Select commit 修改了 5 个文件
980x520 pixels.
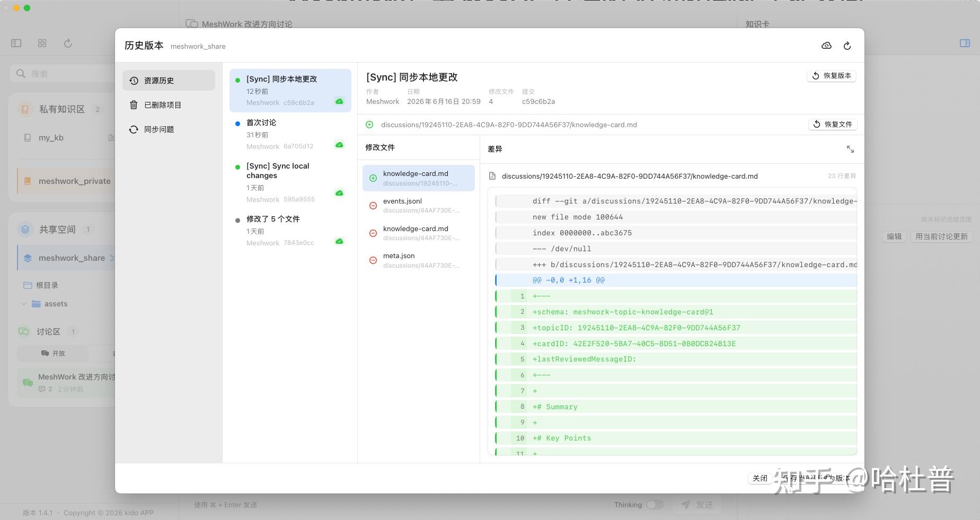tap(290, 231)
